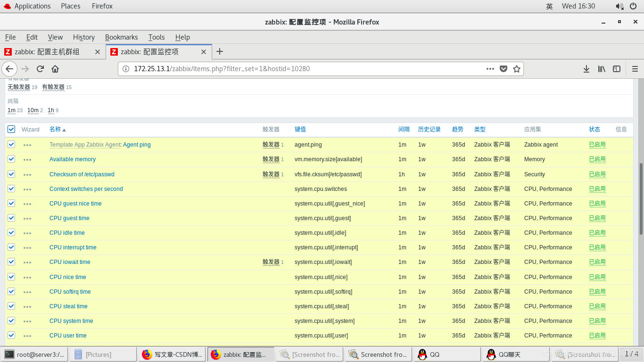Open wizard dots for the Available memory row
This screenshot has width=644, height=362.
click(27, 160)
